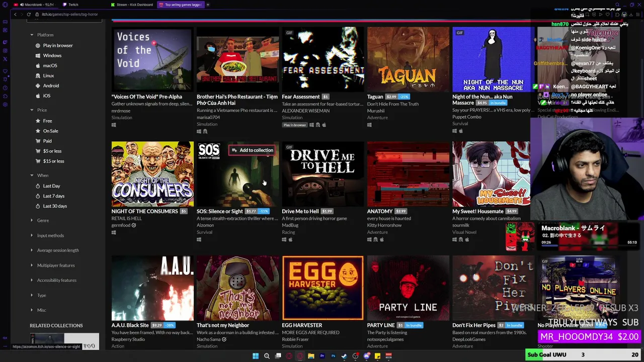Open Drive Me to Hell title link
This screenshot has height=362, width=644.
pyautogui.click(x=300, y=211)
